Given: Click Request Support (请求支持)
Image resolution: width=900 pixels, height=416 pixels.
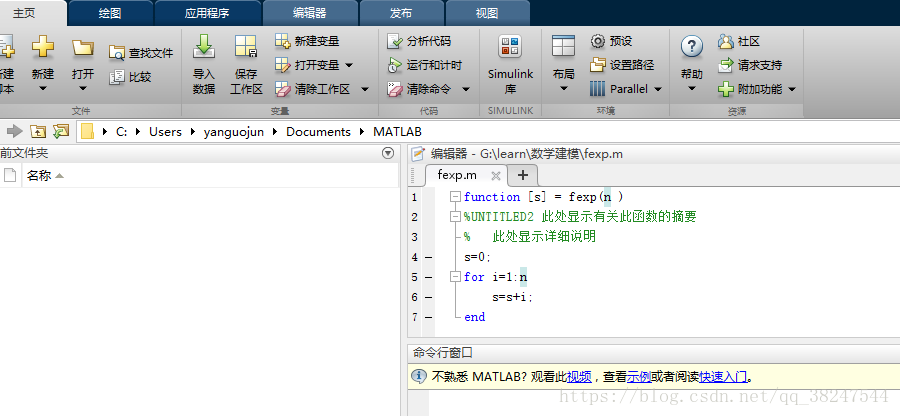Looking at the screenshot, I should [750, 65].
